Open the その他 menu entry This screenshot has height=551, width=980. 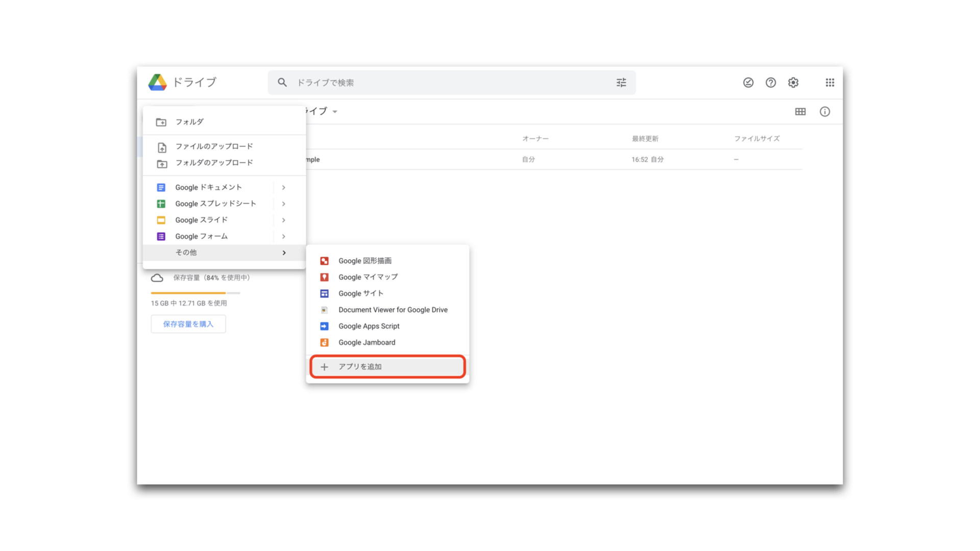pyautogui.click(x=225, y=253)
